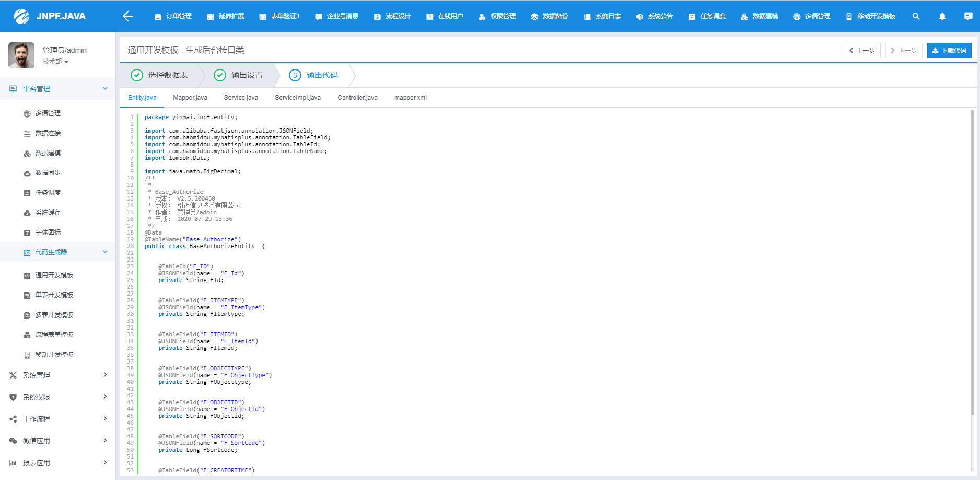Switch to the mapper.xml tab

[x=411, y=97]
